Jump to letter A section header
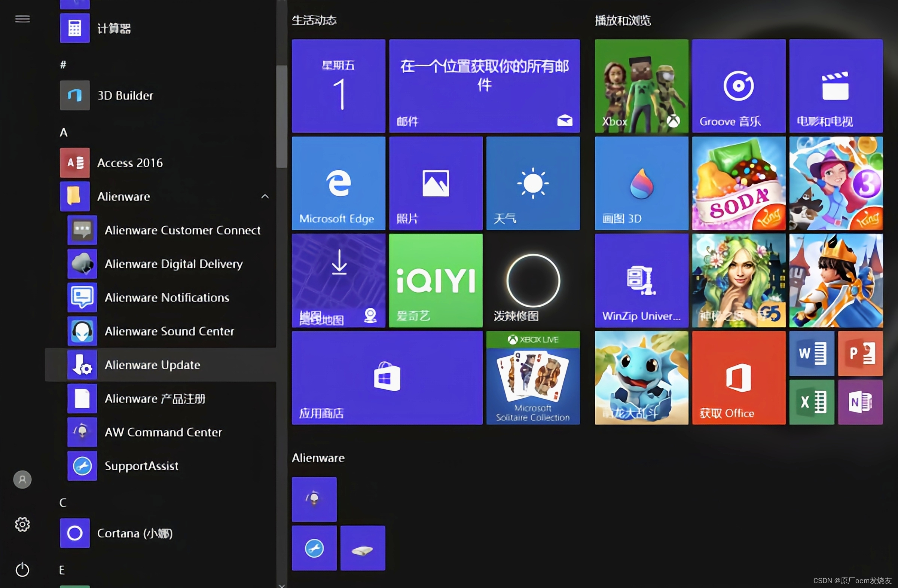 point(63,132)
